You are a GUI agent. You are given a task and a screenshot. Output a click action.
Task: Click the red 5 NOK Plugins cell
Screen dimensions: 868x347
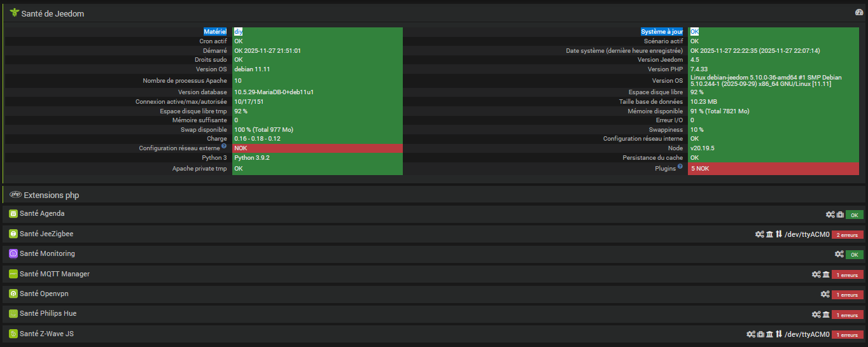(775, 169)
